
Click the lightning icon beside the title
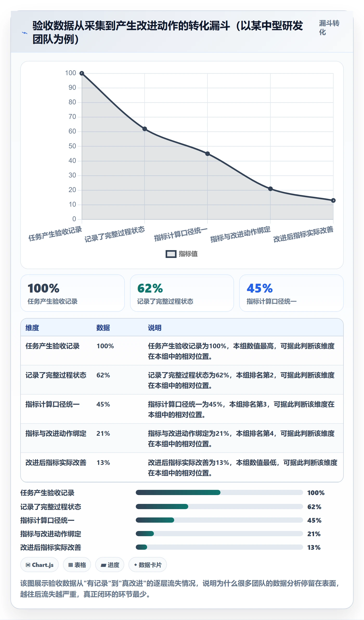25,33
